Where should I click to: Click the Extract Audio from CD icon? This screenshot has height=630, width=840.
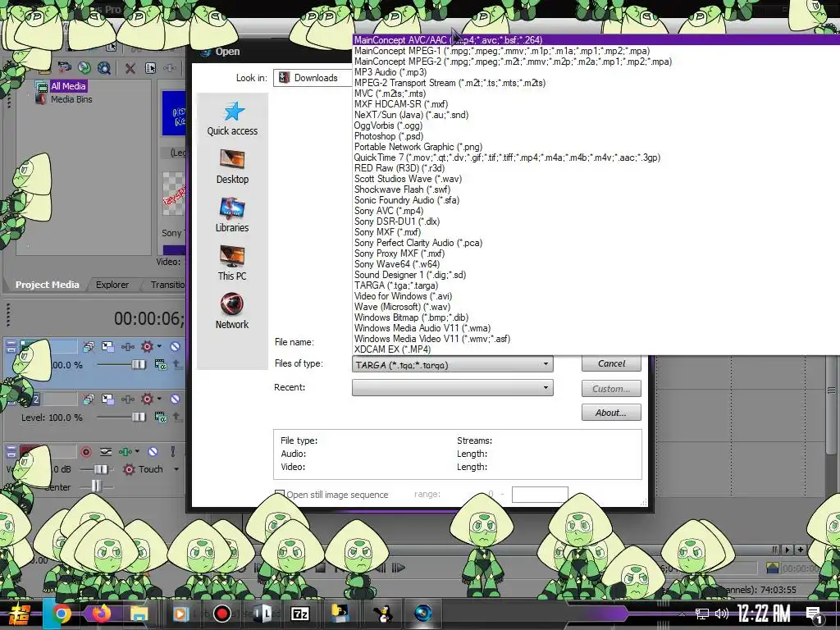(84, 67)
